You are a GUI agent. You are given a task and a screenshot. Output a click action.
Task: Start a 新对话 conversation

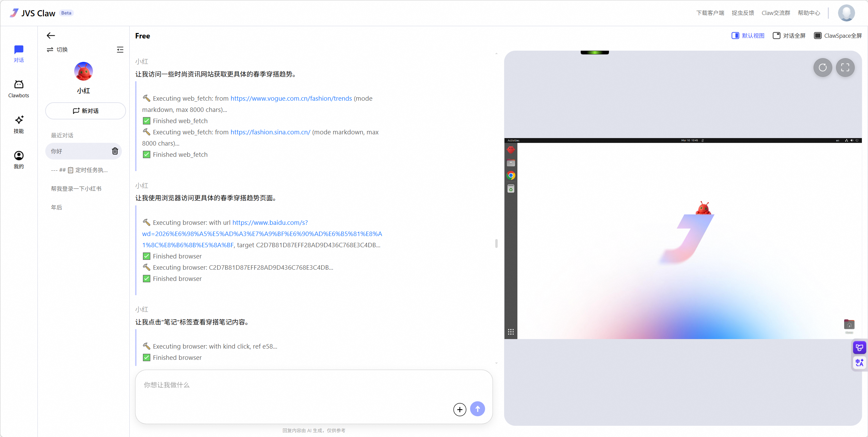[85, 111]
